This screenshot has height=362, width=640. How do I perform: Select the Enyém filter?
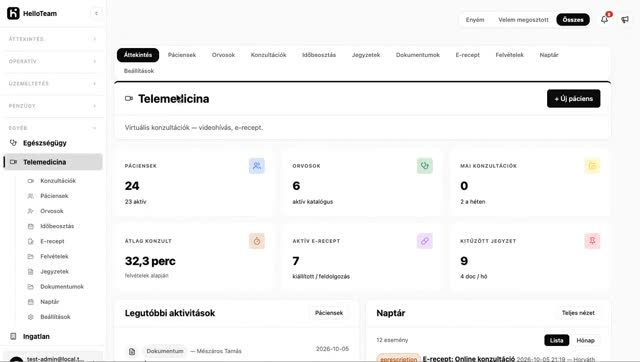click(475, 20)
